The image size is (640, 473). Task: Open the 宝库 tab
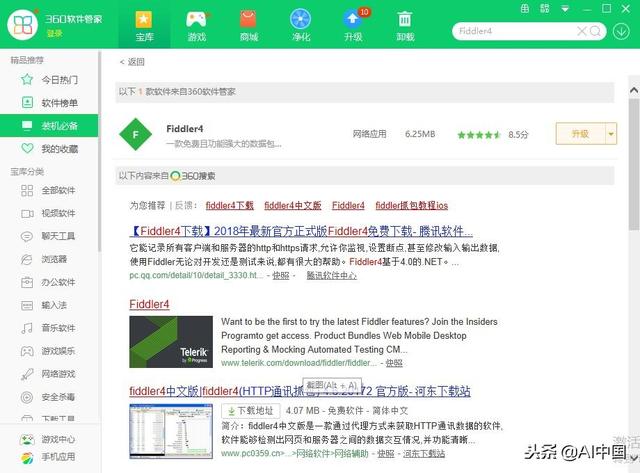pos(144,26)
